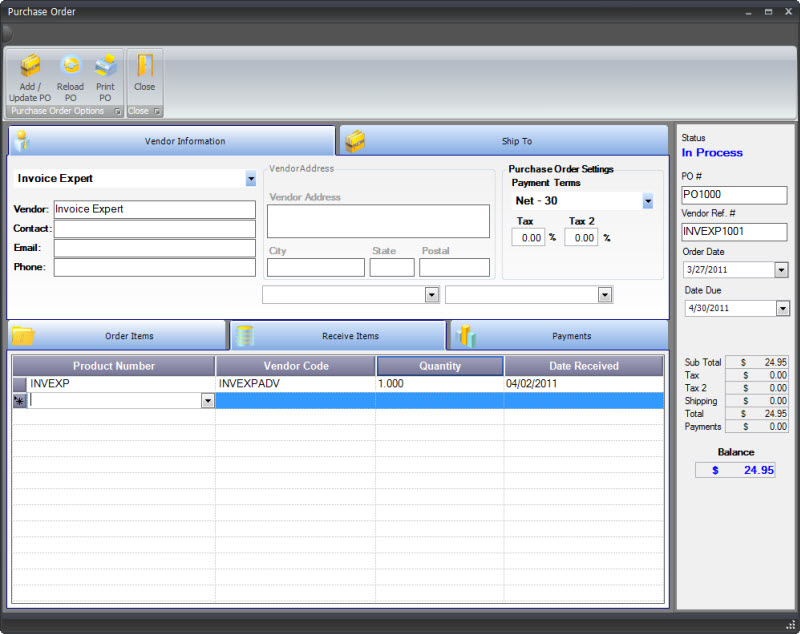This screenshot has height=634, width=800.
Task: Expand the second empty dropdown below order settings
Action: [x=605, y=294]
